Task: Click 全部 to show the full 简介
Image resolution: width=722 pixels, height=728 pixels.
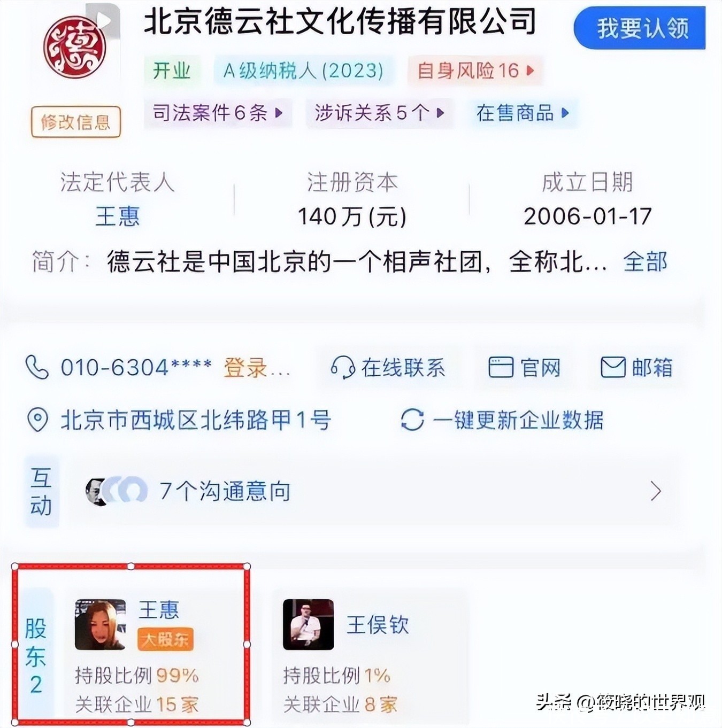Action: 645,262
